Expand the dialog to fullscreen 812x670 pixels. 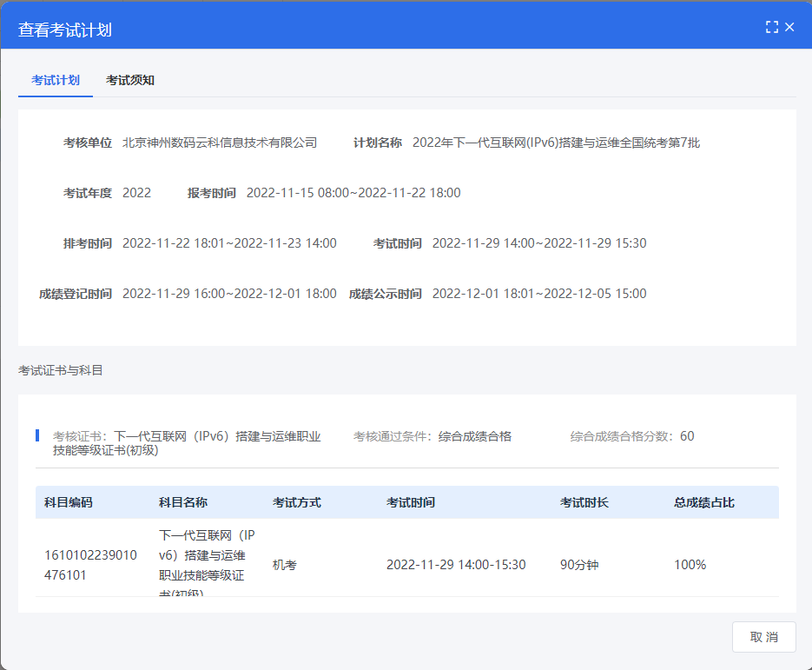(x=771, y=27)
